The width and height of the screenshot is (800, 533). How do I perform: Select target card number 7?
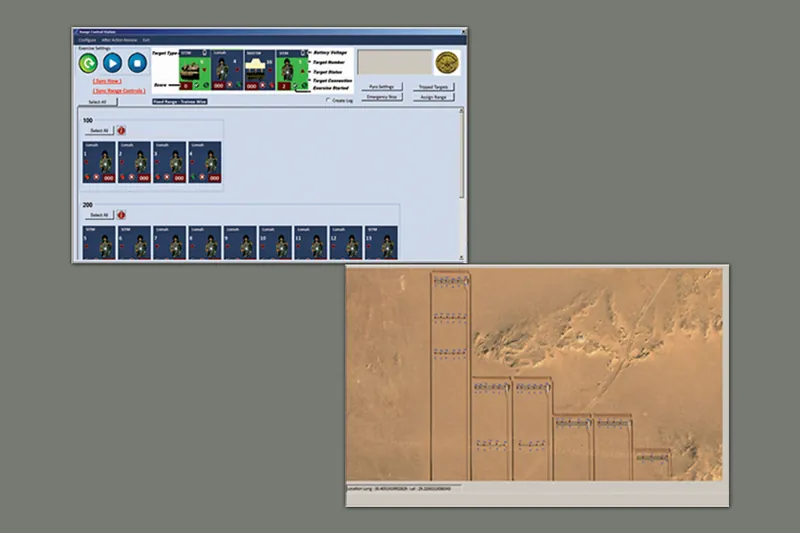pyautogui.click(x=169, y=243)
